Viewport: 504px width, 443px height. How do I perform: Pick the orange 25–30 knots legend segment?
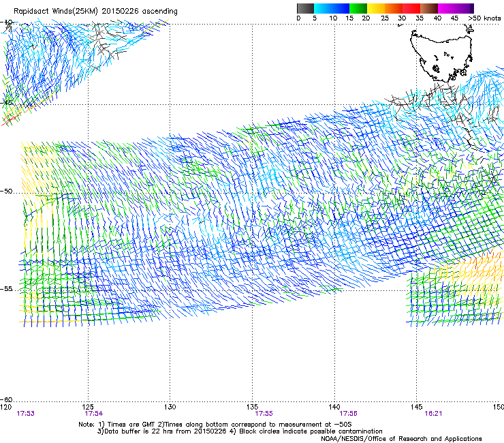pos(394,8)
